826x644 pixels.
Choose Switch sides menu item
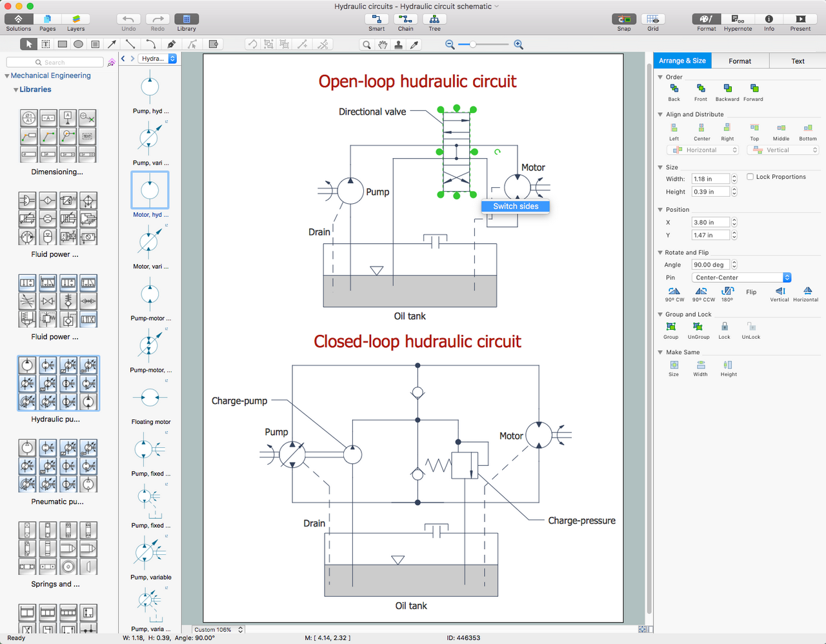coord(516,206)
